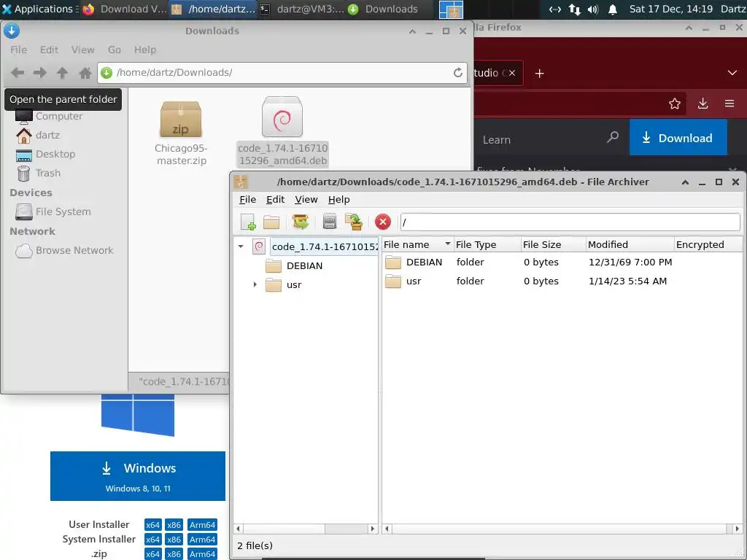
Task: Click Learn link on VS Code site
Action: [x=496, y=140]
